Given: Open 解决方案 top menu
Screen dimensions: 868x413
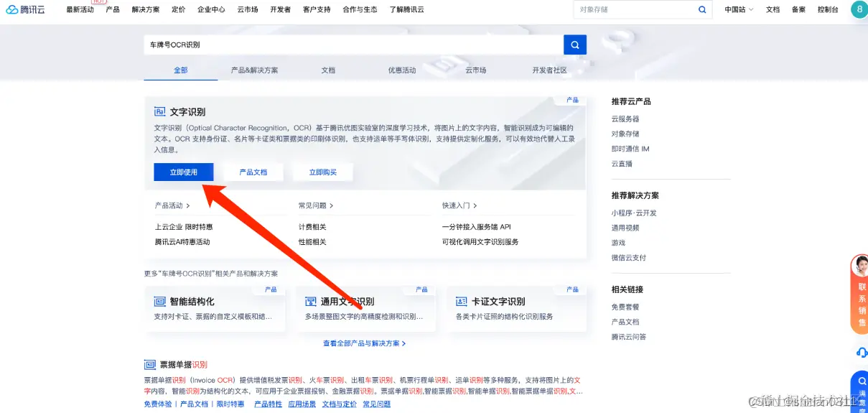Looking at the screenshot, I should click(x=146, y=9).
